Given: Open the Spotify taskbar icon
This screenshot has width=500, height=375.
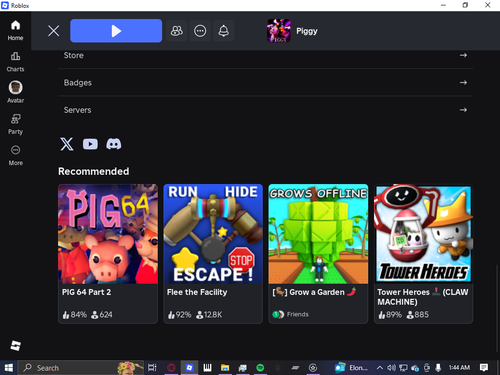Looking at the screenshot, I should (x=260, y=368).
